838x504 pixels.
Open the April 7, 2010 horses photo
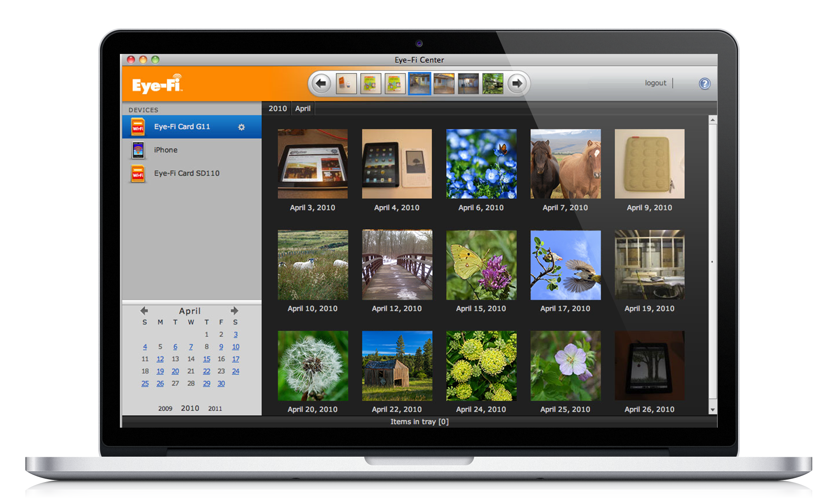click(565, 164)
